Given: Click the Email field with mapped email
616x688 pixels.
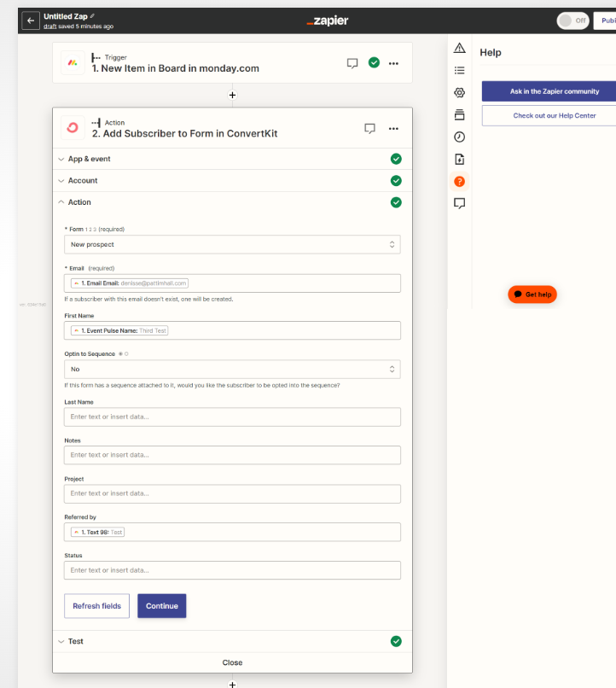Looking at the screenshot, I should tap(232, 283).
